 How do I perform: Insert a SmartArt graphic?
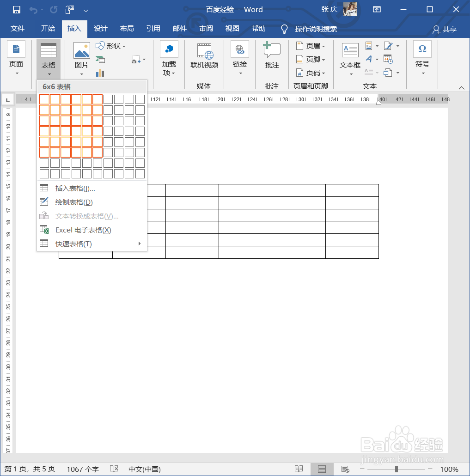[x=100, y=60]
